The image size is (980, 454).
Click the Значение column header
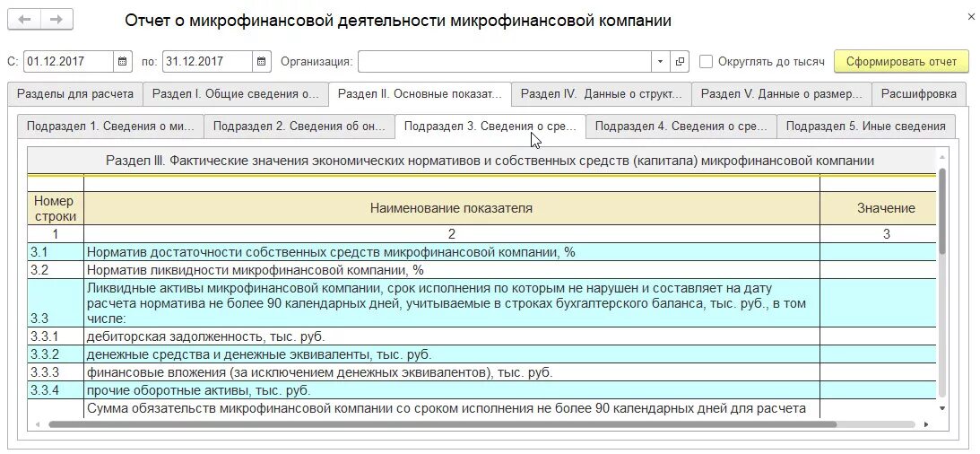coord(879,208)
